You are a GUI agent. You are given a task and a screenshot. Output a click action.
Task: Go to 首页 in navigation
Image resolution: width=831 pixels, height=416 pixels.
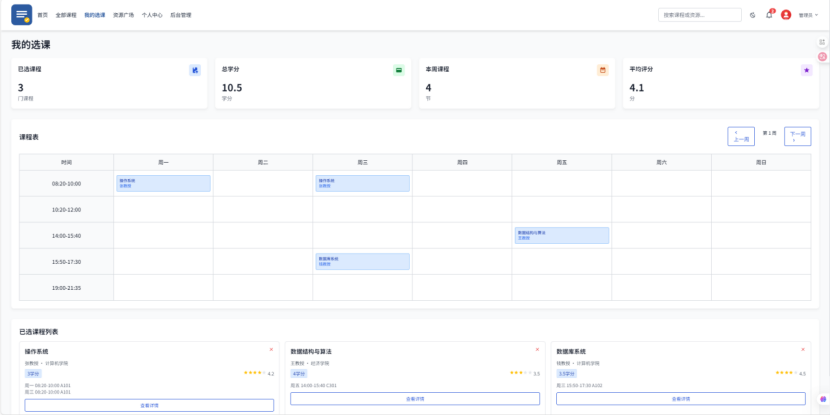[42, 15]
